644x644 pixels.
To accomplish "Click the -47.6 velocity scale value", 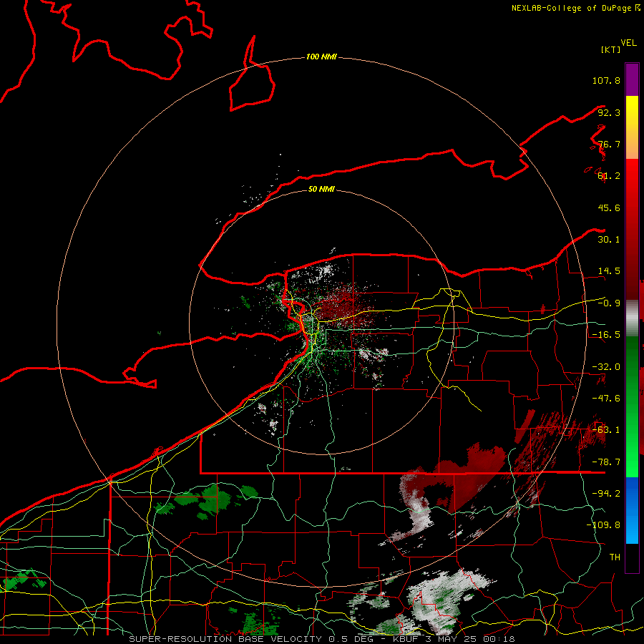I will (606, 399).
